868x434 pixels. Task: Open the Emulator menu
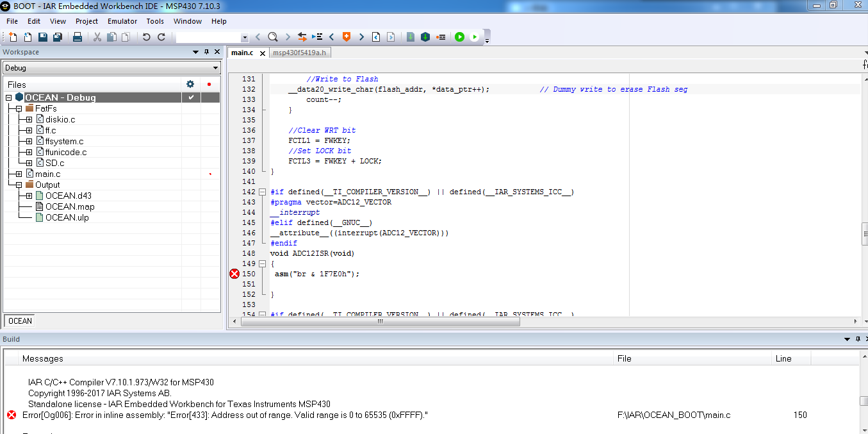point(122,21)
